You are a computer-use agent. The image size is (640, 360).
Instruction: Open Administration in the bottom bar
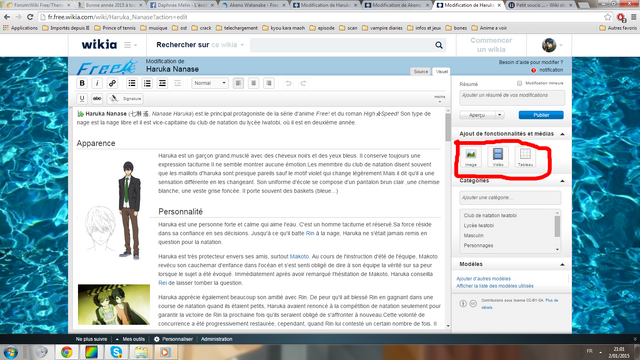(217, 339)
